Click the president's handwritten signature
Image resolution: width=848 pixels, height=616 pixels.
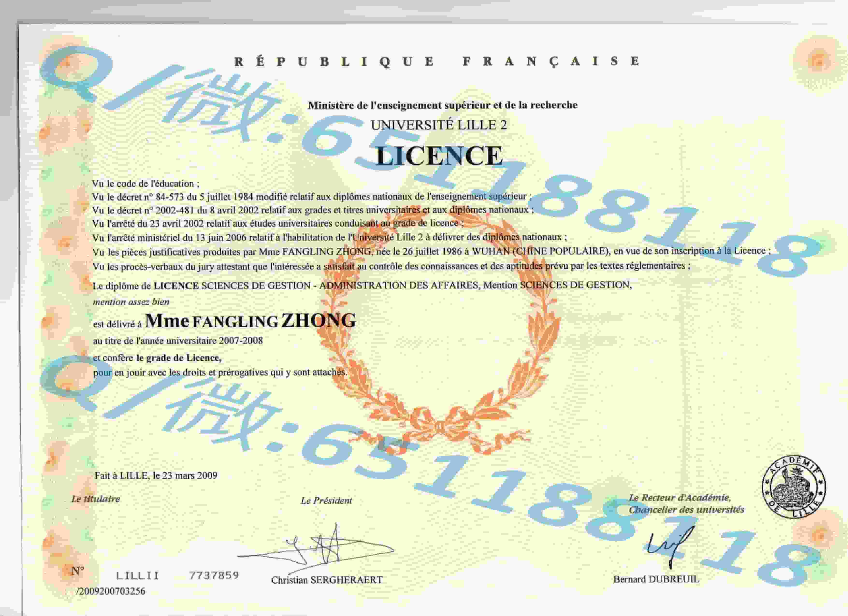pos(316,548)
